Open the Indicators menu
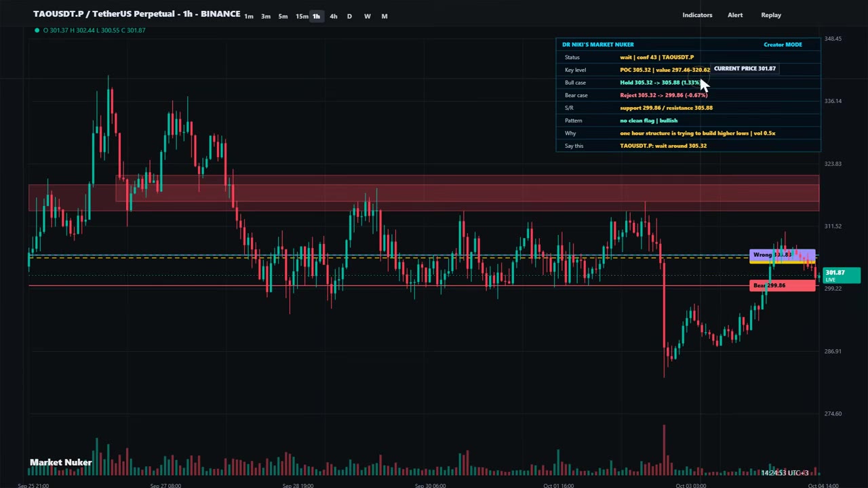 [x=697, y=15]
